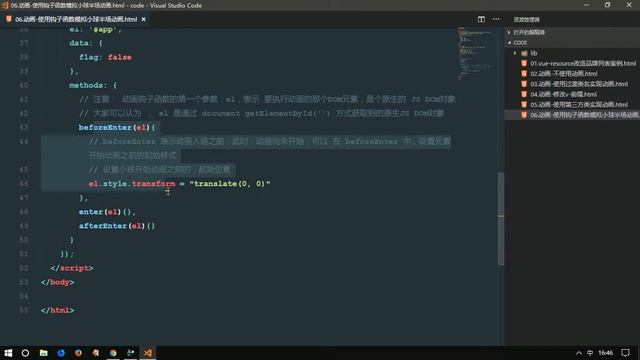Screen dimensions: 640x360
Task: Open the 05 html file in explorer
Action: click(579, 104)
